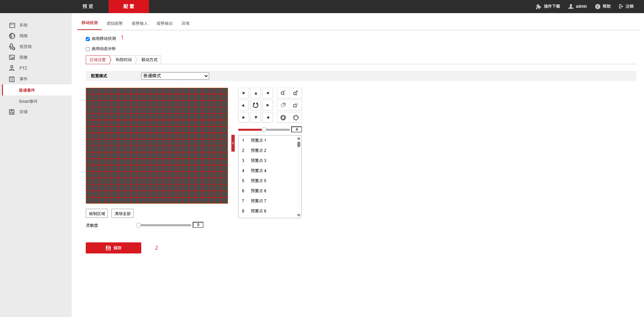644x317 pixels.
Task: Tilt the camera up with the up arrow
Action: 256,93
